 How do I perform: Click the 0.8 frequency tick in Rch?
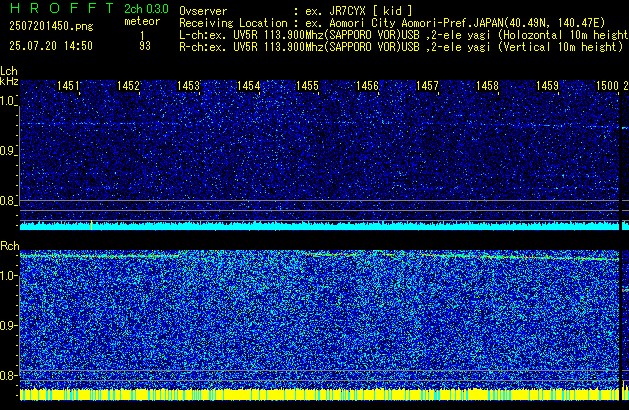pyautogui.click(x=8, y=375)
